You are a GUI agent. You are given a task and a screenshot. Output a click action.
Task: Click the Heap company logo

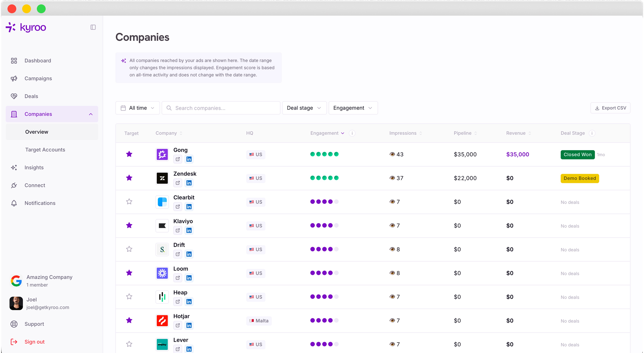coord(162,297)
